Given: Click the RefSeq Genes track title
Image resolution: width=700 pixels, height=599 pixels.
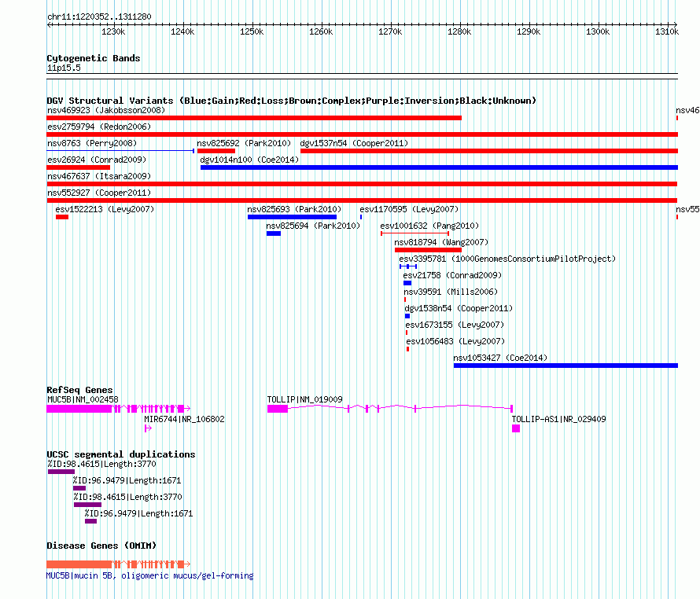Looking at the screenshot, I should coord(79,390).
